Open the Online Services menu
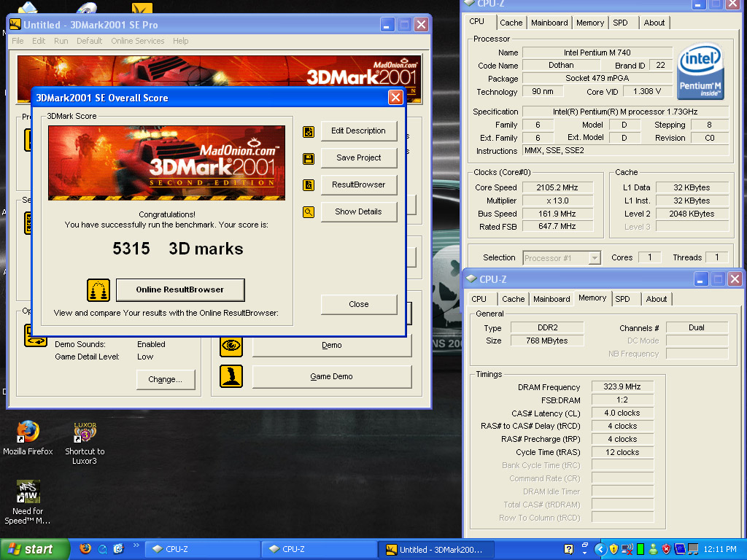This screenshot has height=560, width=747. point(138,41)
